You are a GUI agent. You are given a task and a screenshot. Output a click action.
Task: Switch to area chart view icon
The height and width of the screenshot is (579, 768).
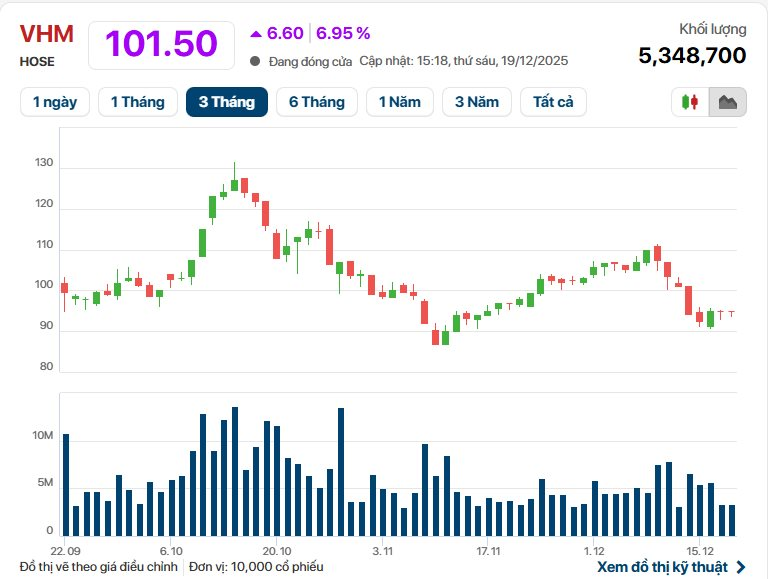pos(728,102)
